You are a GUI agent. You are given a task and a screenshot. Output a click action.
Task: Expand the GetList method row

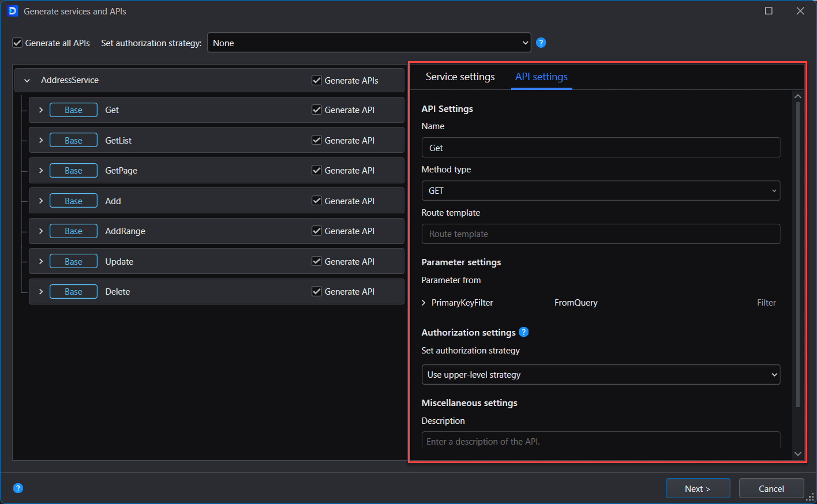41,140
